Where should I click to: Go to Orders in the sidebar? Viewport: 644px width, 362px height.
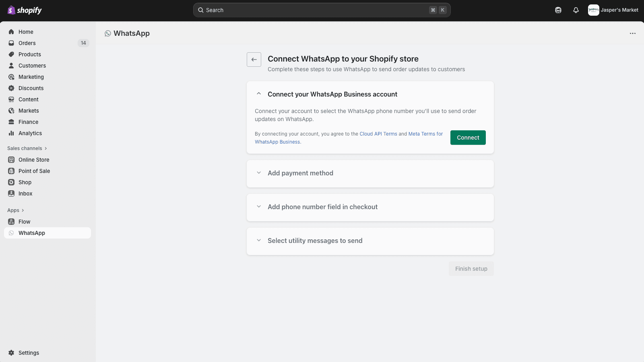(47, 43)
